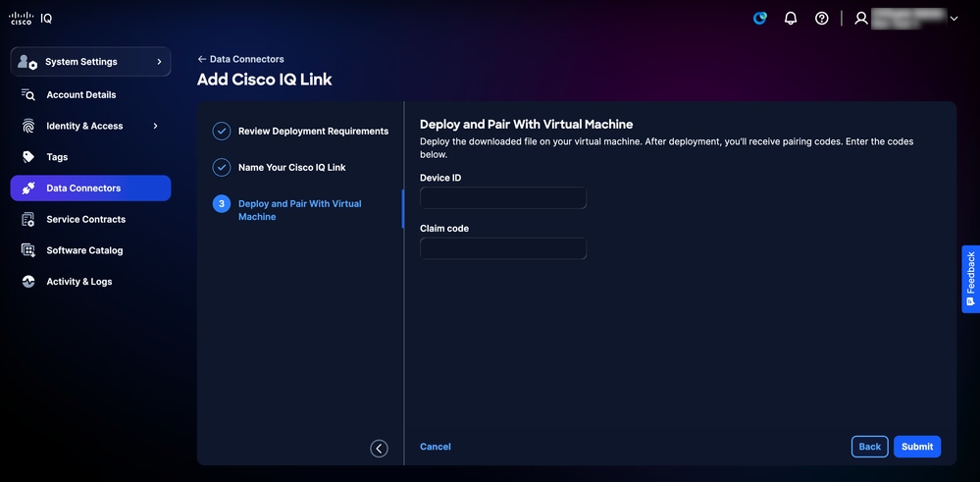Click the Name Your Cisco IQ Link checkmark
980x482 pixels.
pyautogui.click(x=222, y=168)
